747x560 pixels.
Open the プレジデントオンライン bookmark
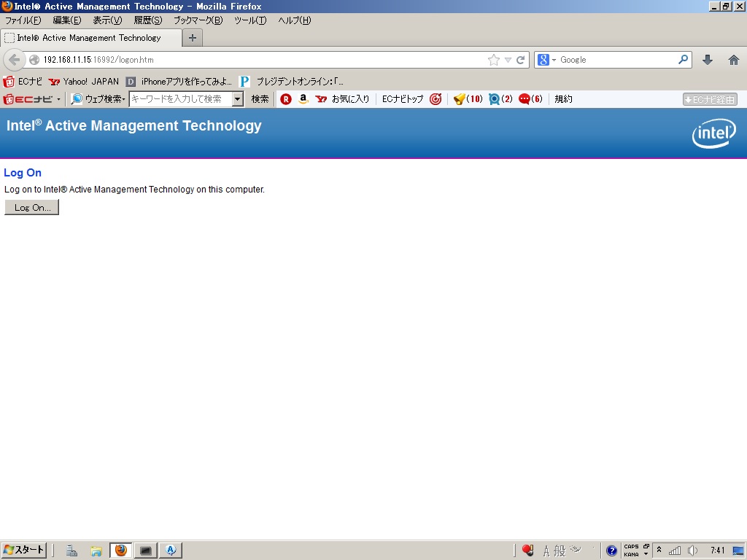pos(292,82)
